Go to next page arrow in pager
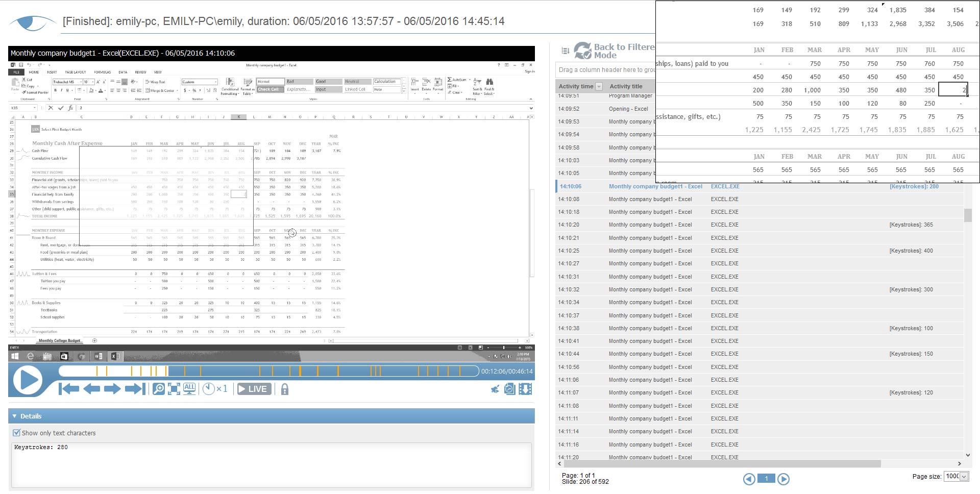980x494 pixels. click(783, 479)
